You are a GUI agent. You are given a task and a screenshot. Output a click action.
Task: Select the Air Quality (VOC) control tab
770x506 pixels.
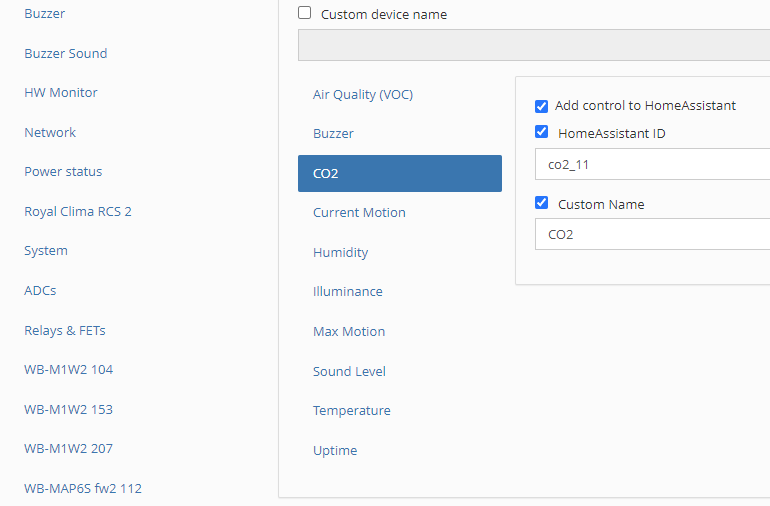(x=363, y=95)
